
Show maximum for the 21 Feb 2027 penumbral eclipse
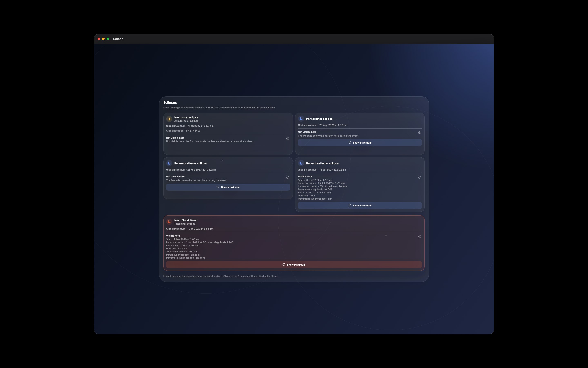coord(228,187)
